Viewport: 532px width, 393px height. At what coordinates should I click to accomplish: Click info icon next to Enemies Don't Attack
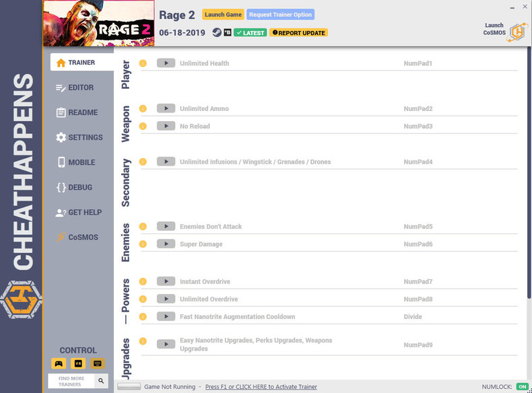click(143, 227)
